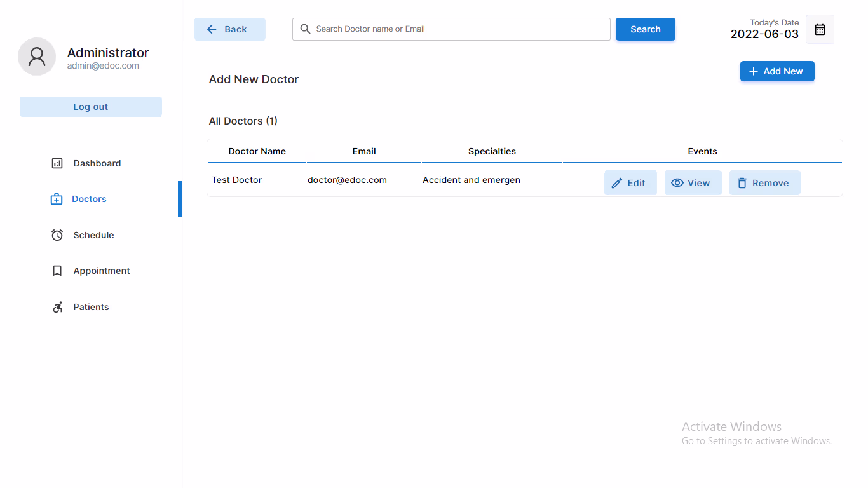868x488 pixels.
Task: Click the pencil icon for Test Doctor
Action: [616, 183]
